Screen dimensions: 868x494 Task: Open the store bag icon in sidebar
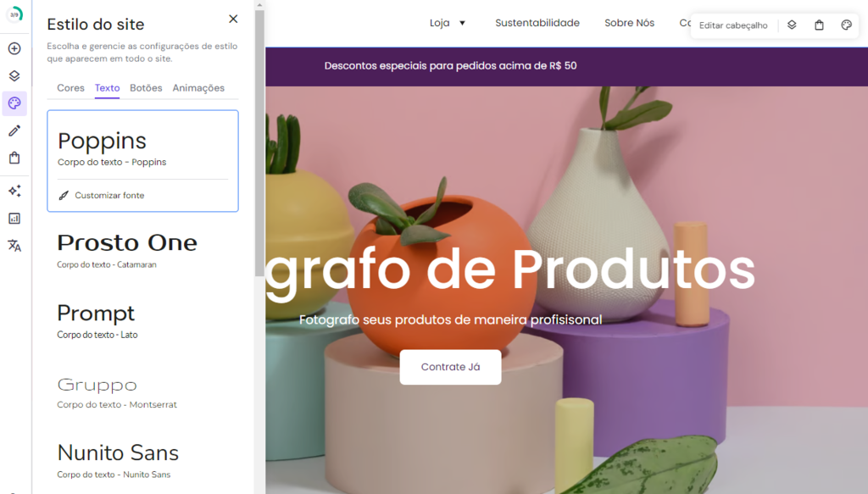[x=14, y=158]
